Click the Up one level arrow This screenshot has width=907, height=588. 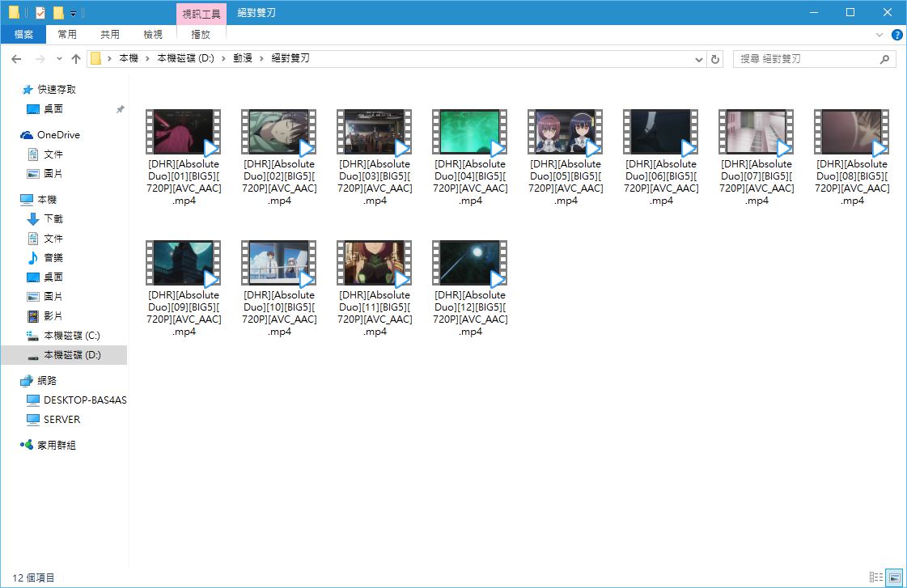tap(76, 59)
